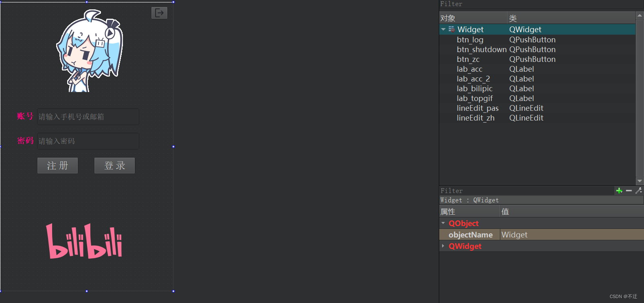Click the 登录 login button
Image resolution: width=644 pixels, height=303 pixels.
point(114,166)
